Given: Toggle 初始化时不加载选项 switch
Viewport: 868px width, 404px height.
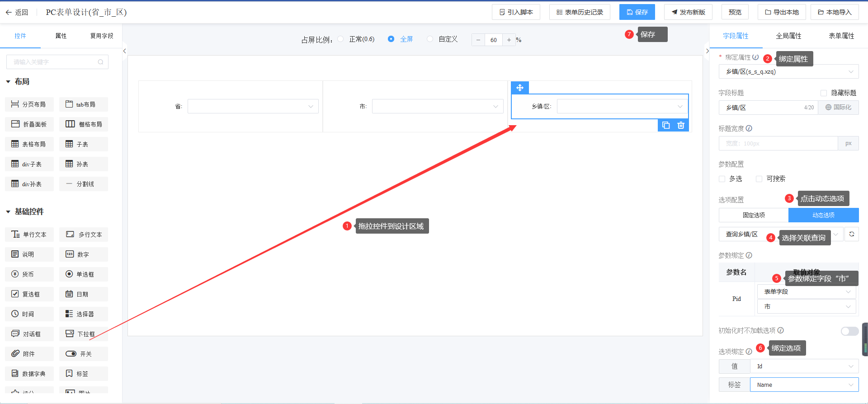Looking at the screenshot, I should (x=849, y=331).
